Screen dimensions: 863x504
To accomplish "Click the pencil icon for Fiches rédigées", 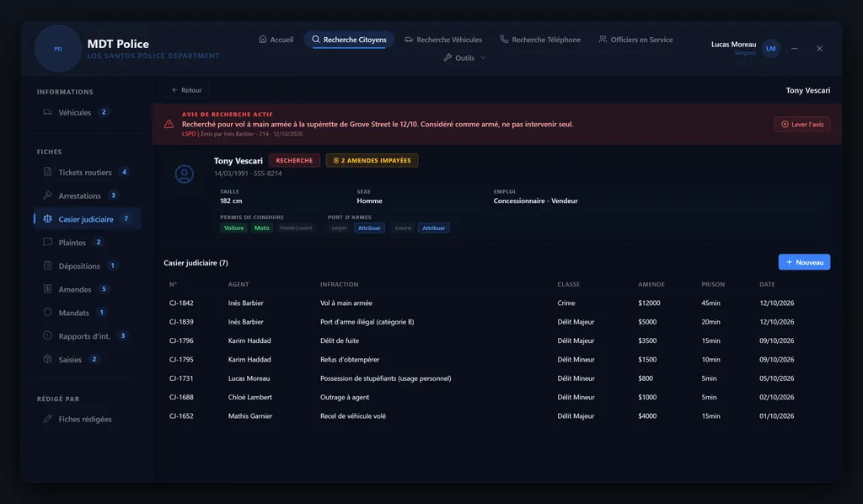I will click(x=48, y=419).
